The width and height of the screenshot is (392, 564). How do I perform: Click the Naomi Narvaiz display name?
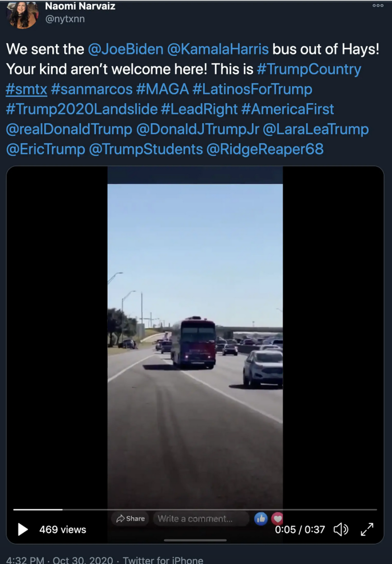pyautogui.click(x=80, y=6)
